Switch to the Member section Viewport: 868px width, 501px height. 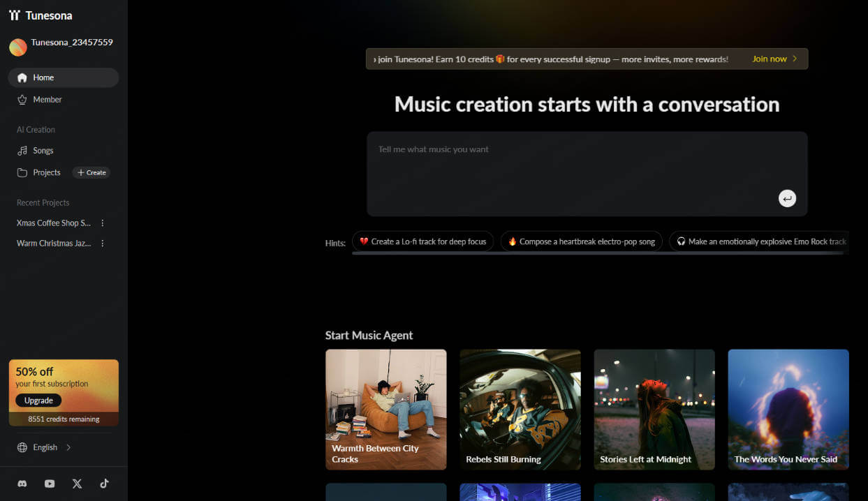47,99
